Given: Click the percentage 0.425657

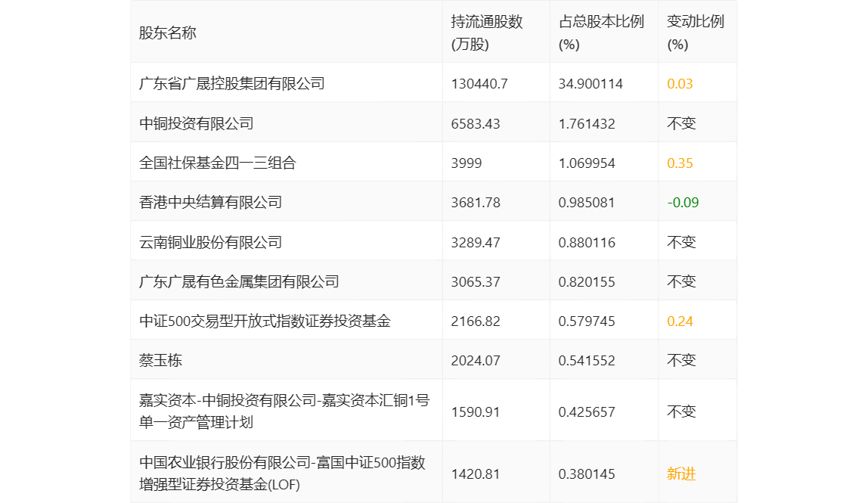Looking at the screenshot, I should (x=587, y=411).
